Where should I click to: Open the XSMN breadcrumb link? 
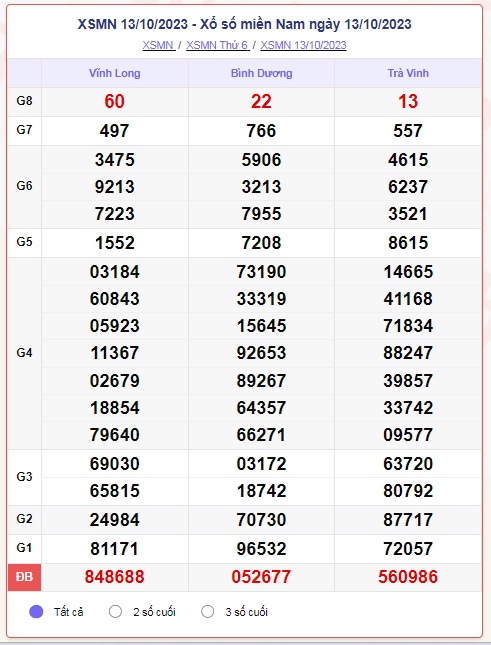pyautogui.click(x=159, y=45)
